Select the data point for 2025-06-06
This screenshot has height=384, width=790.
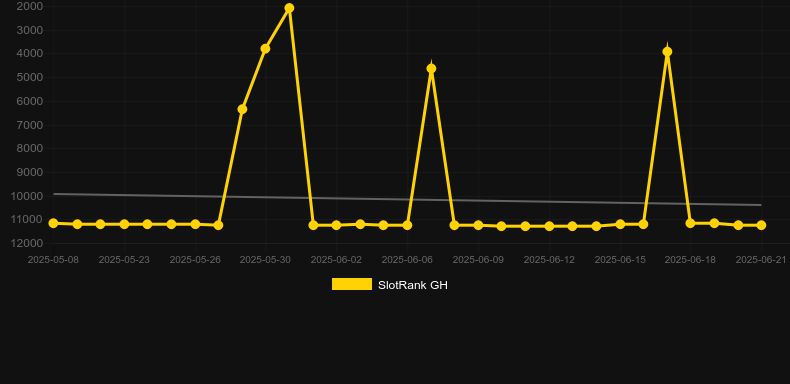(x=407, y=225)
